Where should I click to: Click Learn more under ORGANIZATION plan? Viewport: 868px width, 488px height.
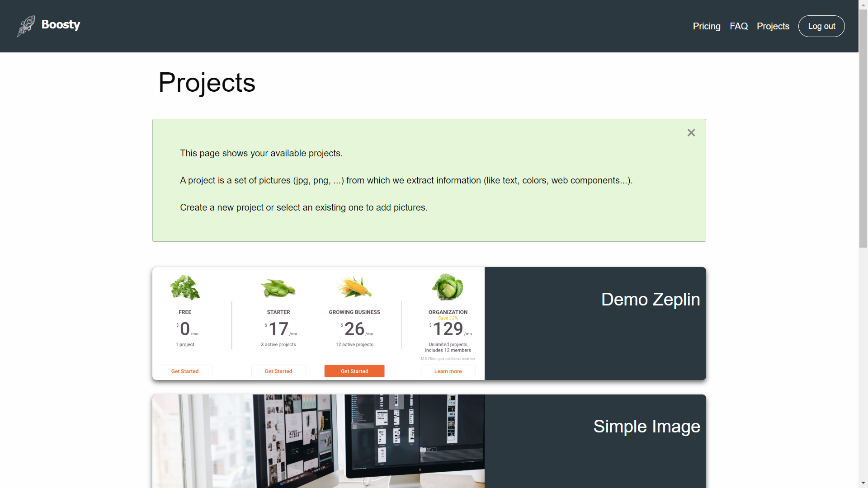[448, 371]
